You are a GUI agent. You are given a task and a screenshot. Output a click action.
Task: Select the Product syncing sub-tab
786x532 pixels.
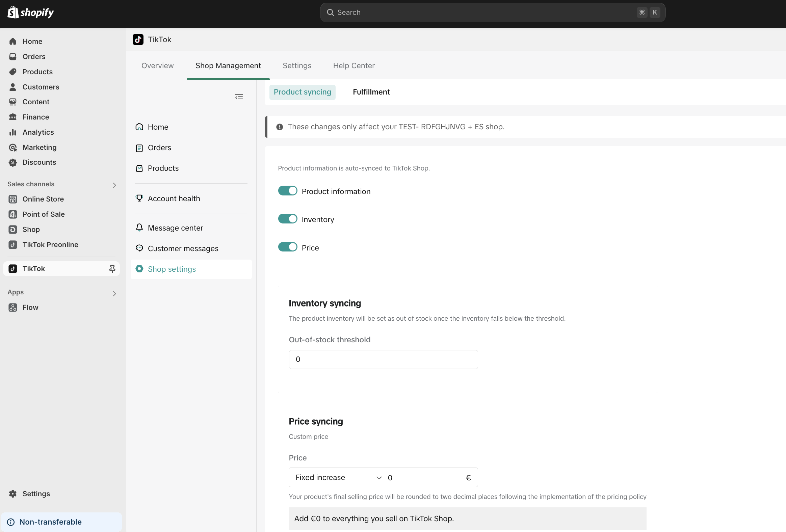point(303,92)
